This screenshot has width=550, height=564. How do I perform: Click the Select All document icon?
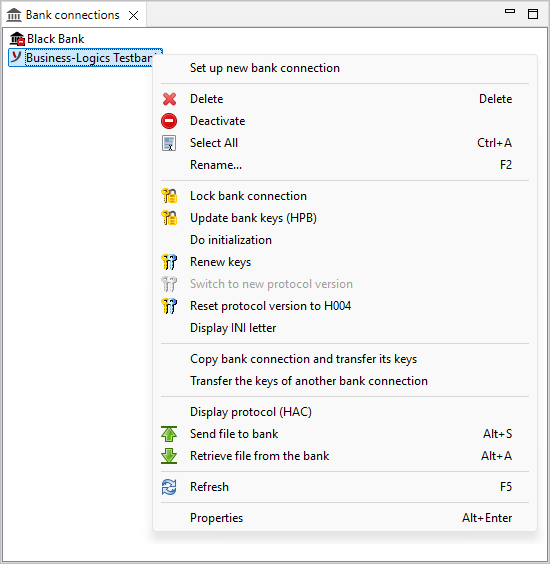coord(169,143)
